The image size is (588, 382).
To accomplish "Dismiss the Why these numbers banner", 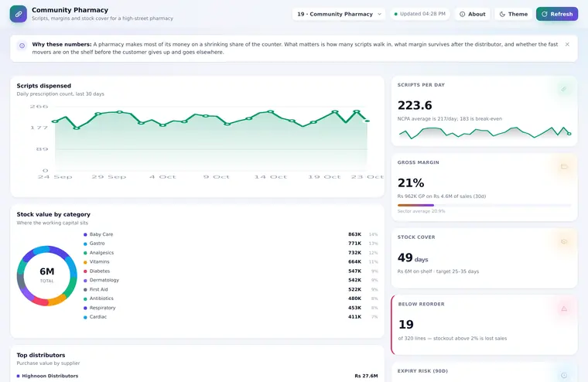I will tap(567, 44).
